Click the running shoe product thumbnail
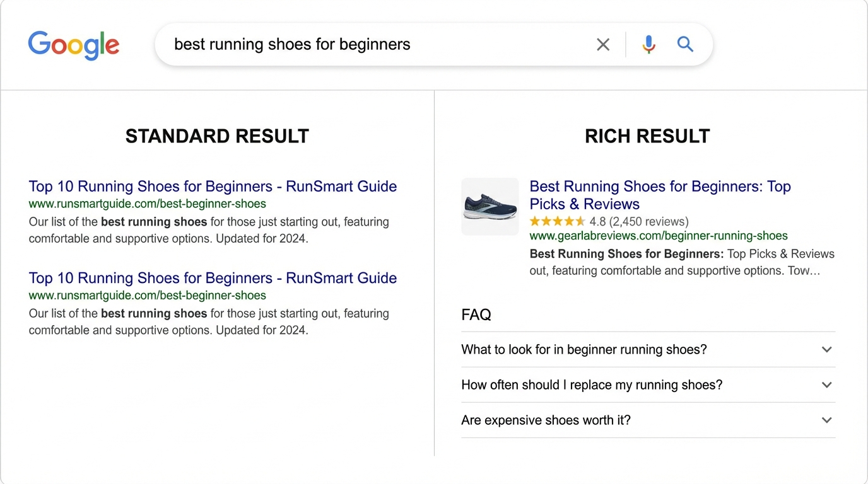868x484 pixels. pyautogui.click(x=490, y=206)
